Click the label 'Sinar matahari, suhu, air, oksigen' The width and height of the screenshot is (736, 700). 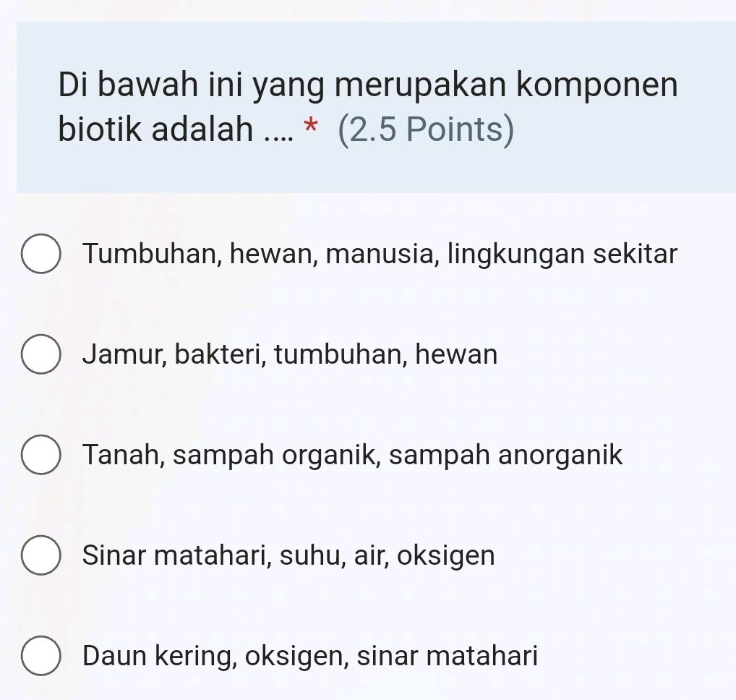point(288,555)
